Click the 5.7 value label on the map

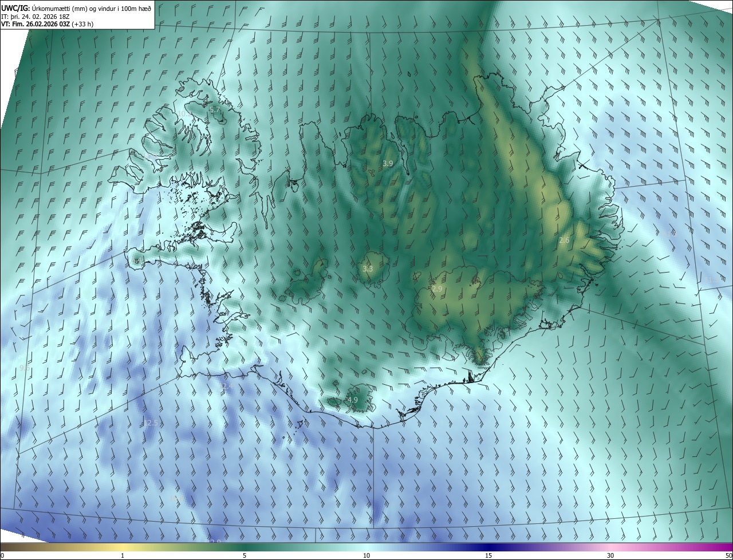215,109
